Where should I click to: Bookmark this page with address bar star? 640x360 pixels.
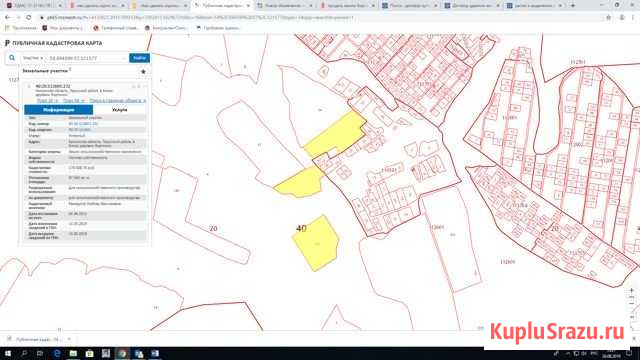point(609,18)
